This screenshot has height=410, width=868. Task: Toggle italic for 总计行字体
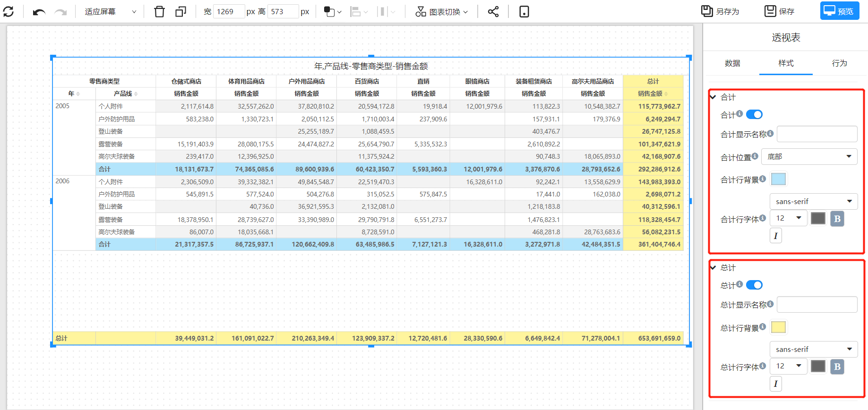click(776, 384)
